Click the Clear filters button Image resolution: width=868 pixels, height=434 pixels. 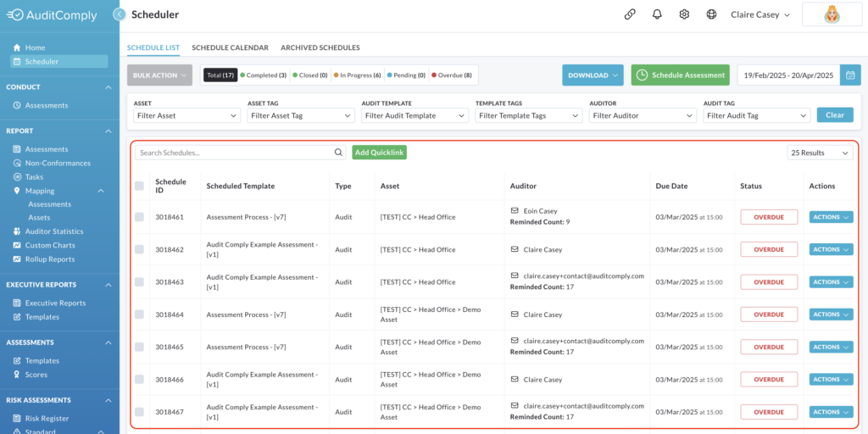point(835,115)
